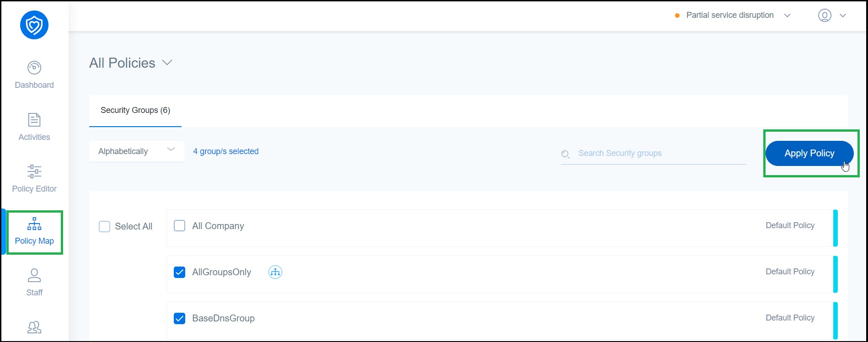Image resolution: width=868 pixels, height=342 pixels.
Task: Click the 4 group/s selected link
Action: point(226,151)
